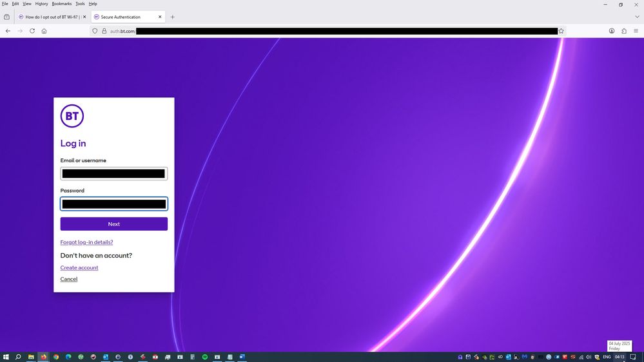Expand the list all tabs chevron
Image resolution: width=644 pixels, height=362 pixels.
click(x=636, y=17)
